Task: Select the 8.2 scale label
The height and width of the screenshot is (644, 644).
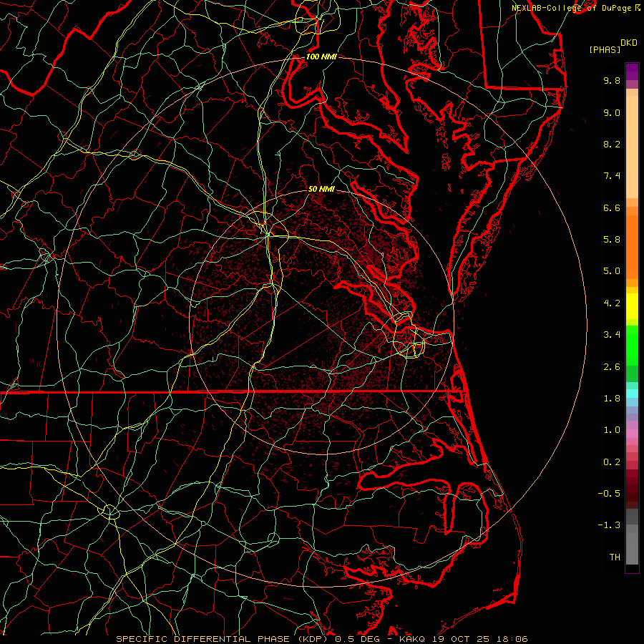Action: [x=612, y=144]
